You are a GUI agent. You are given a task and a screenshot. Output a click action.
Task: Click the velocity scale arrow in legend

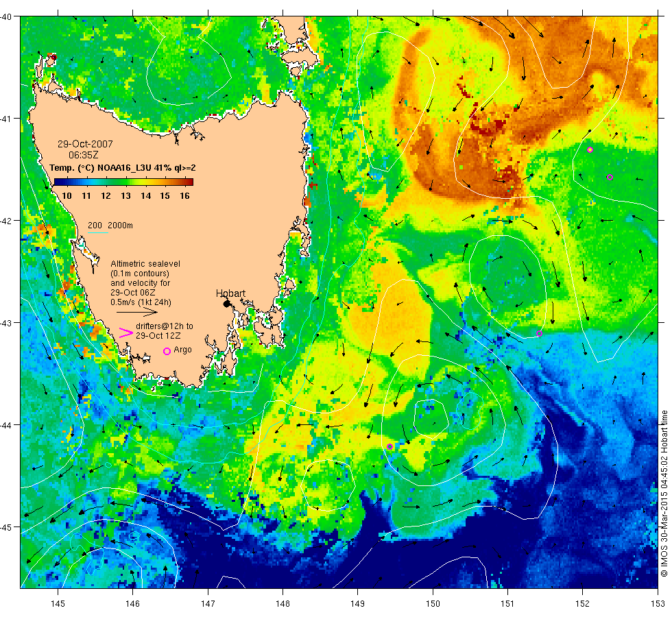pos(136,313)
